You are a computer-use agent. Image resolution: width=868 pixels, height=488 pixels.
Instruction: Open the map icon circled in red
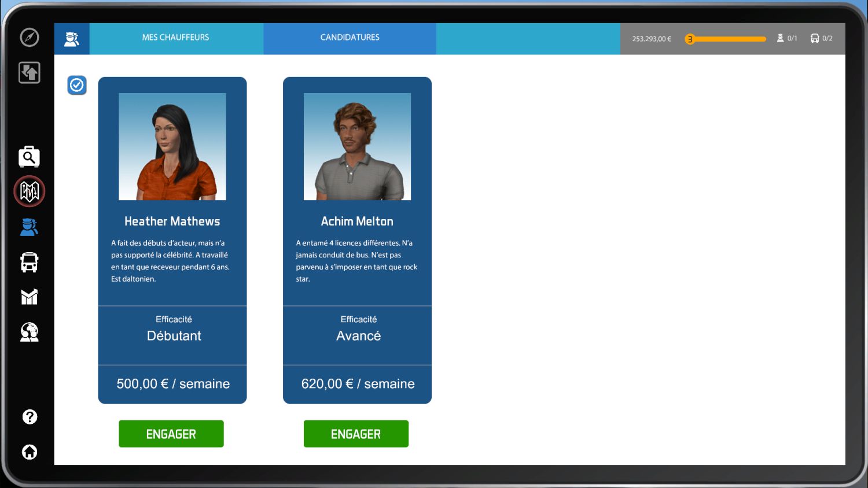pyautogui.click(x=30, y=191)
